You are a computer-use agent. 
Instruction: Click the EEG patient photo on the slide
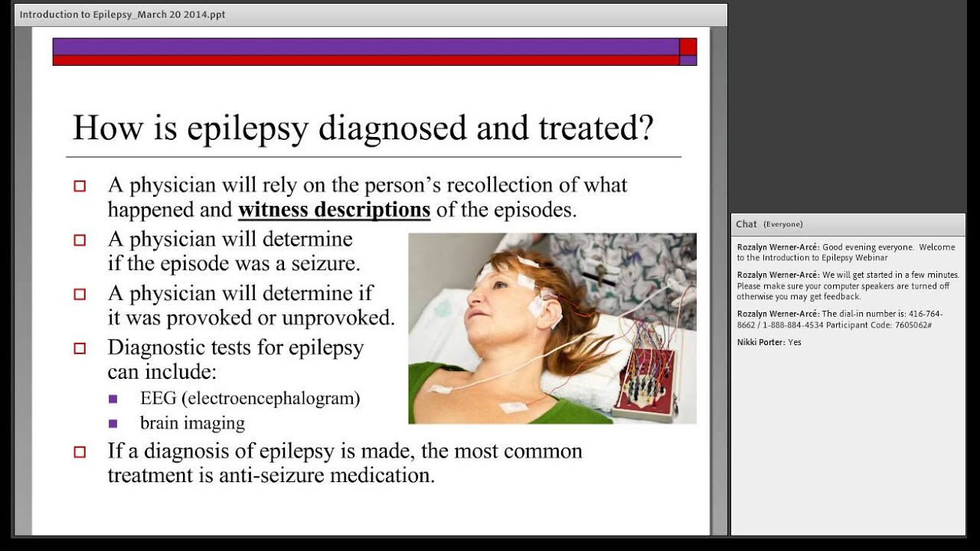[552, 328]
